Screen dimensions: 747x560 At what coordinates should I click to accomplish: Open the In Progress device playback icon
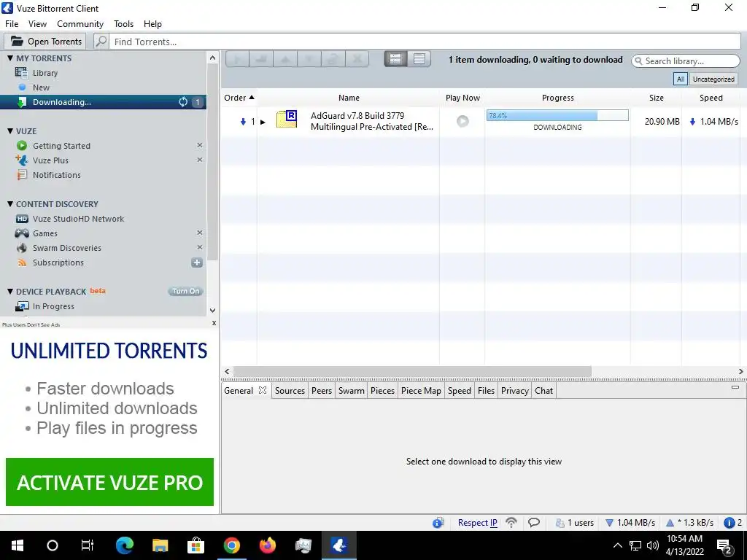click(x=22, y=306)
